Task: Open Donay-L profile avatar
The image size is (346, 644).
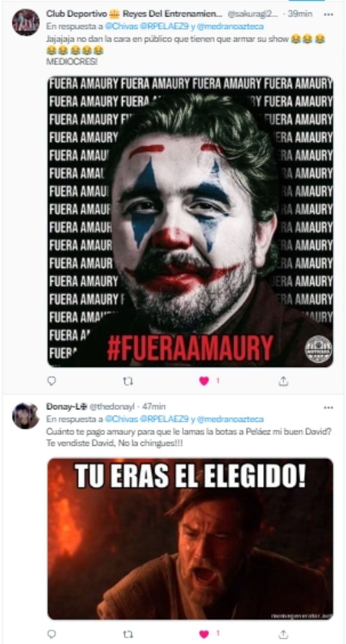Action: click(x=25, y=416)
